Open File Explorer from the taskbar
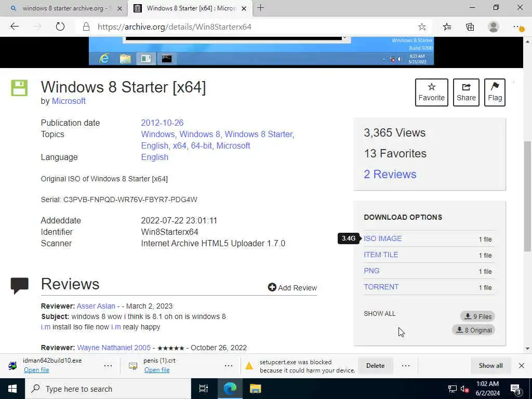The height and width of the screenshot is (399, 532). (x=255, y=389)
